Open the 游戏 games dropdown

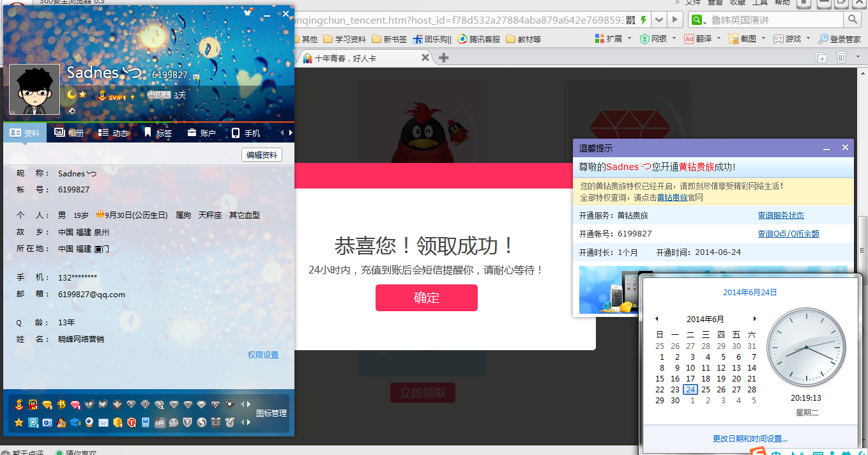808,38
